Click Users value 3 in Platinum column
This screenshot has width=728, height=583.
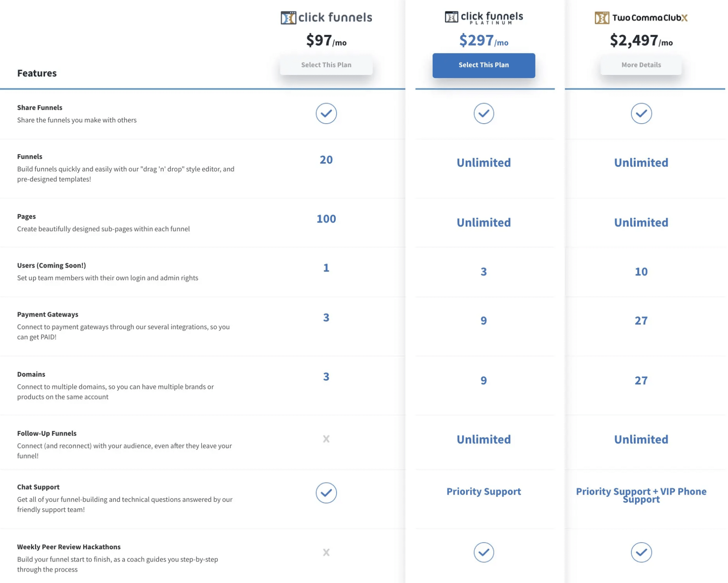coord(484,272)
